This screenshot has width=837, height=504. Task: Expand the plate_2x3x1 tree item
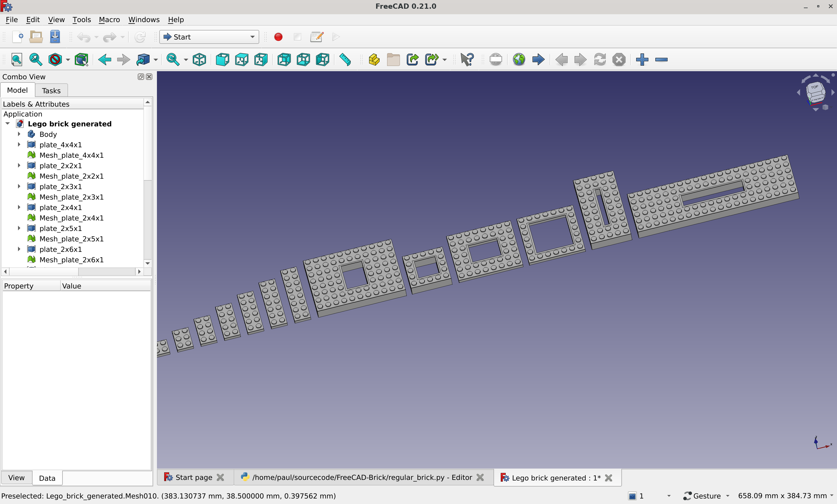tap(19, 186)
